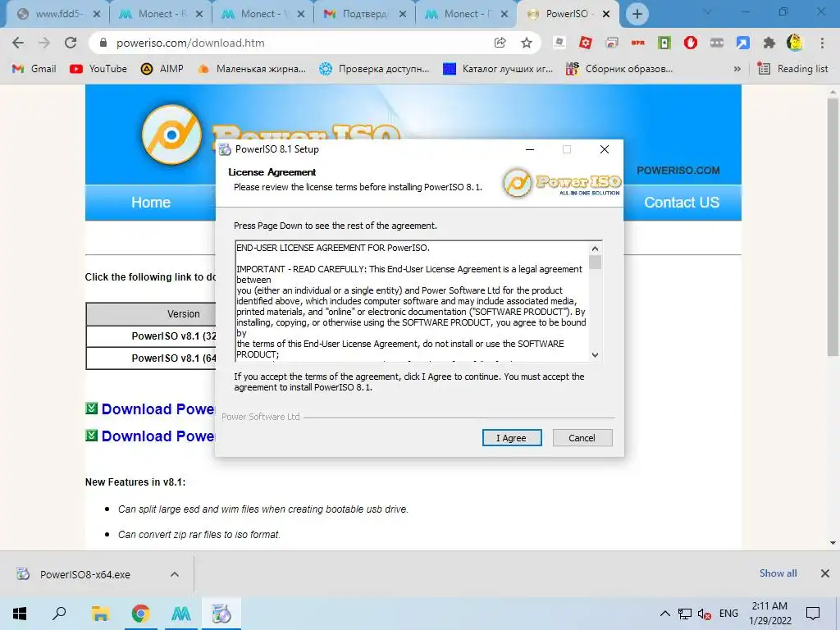Close the PowerISO tab
Viewport: 840px width, 630px height.
(x=606, y=14)
